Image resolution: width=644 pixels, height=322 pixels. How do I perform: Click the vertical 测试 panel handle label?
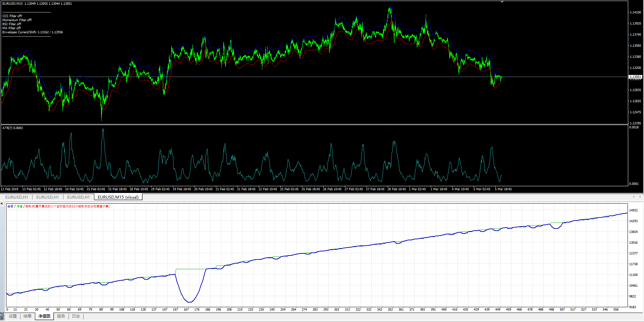(2, 316)
